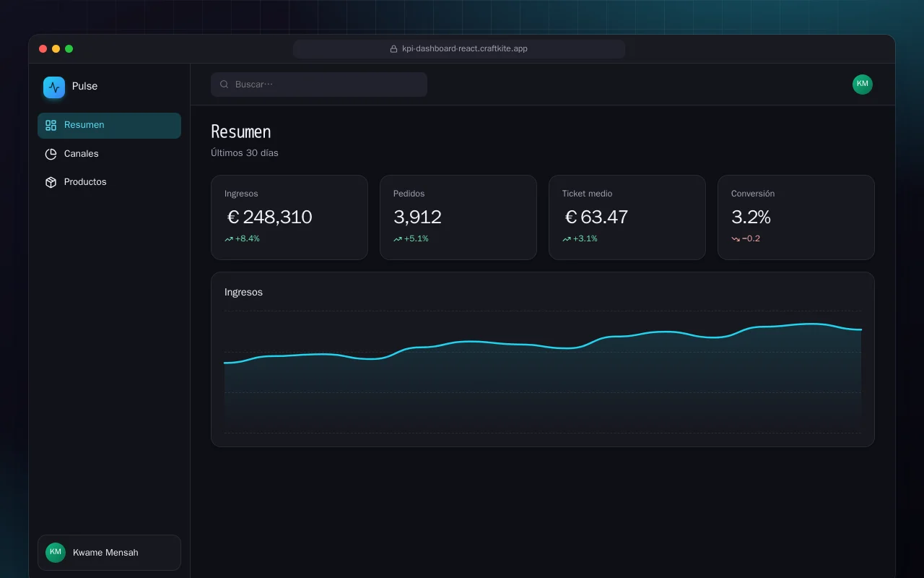924x578 pixels.
Task: Select the Resumen sidebar item
Action: tap(109, 126)
